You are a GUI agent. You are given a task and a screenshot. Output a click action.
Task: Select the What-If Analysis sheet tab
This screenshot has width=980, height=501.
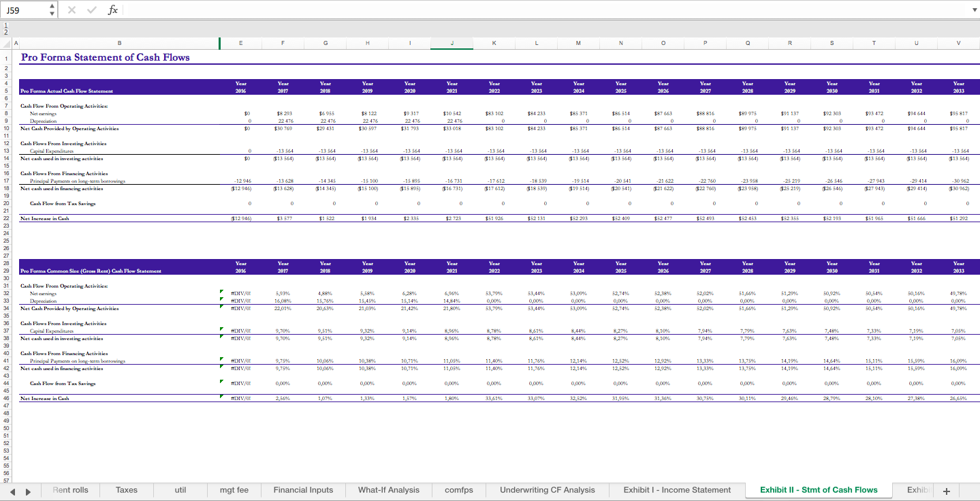coord(388,490)
